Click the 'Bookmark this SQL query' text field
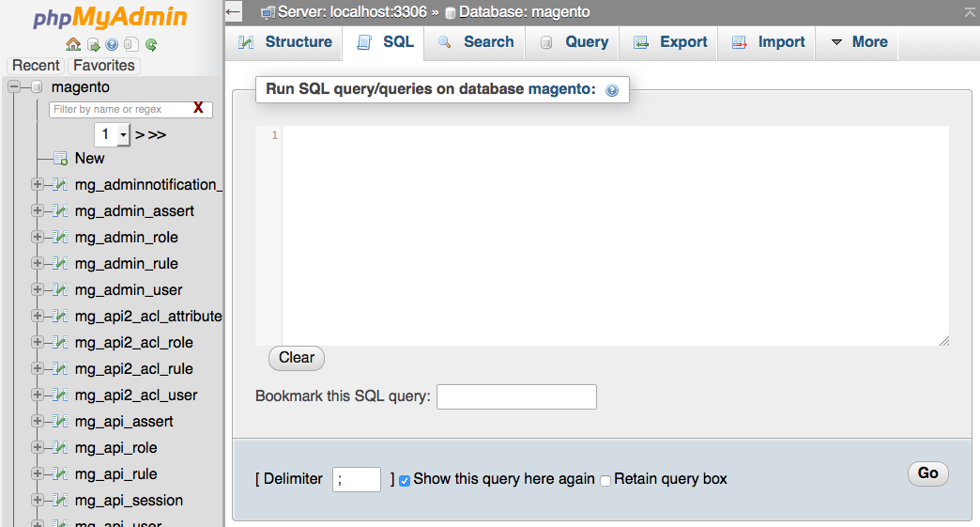 pos(516,396)
